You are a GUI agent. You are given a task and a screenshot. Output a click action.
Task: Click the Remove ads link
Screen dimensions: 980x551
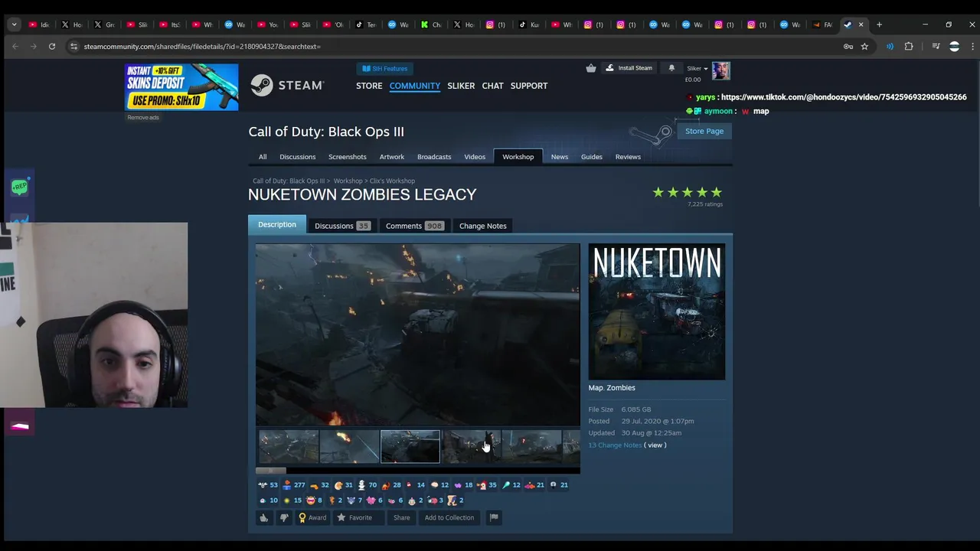pos(143,118)
